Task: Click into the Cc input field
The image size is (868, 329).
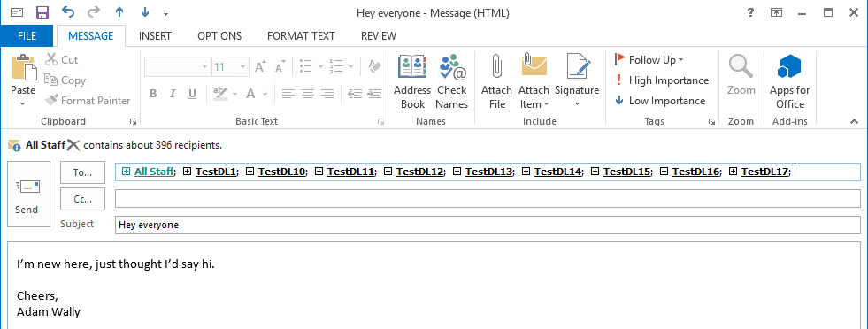Action: [x=488, y=198]
